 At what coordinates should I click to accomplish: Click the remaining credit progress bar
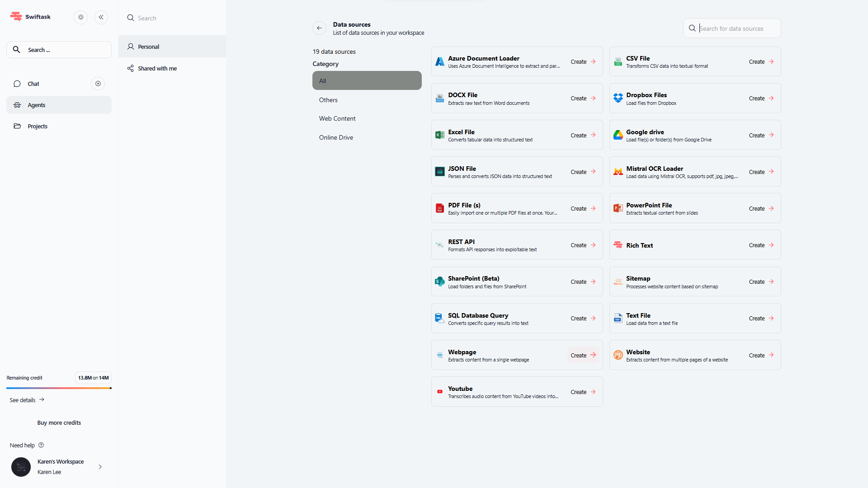[x=59, y=388]
